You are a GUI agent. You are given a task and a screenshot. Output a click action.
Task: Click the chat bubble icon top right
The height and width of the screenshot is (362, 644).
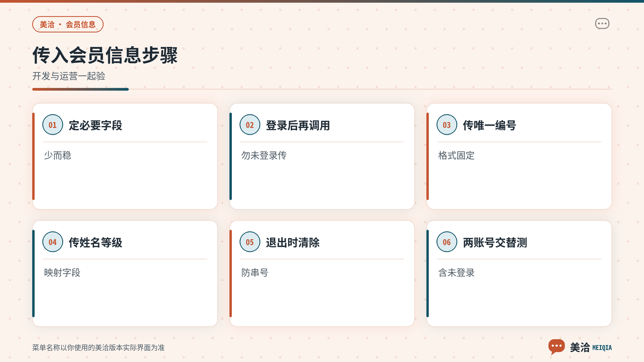[x=602, y=24]
